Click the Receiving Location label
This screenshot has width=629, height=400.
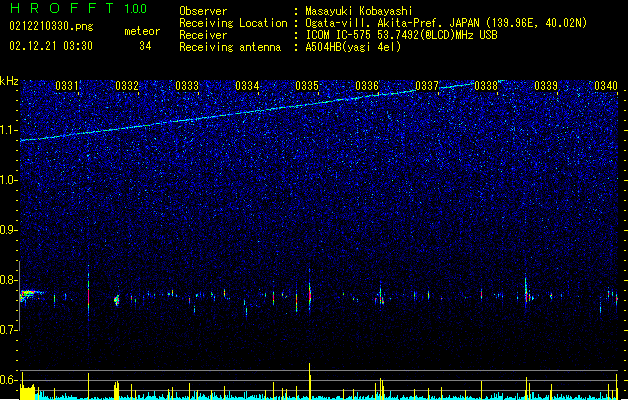233,23
